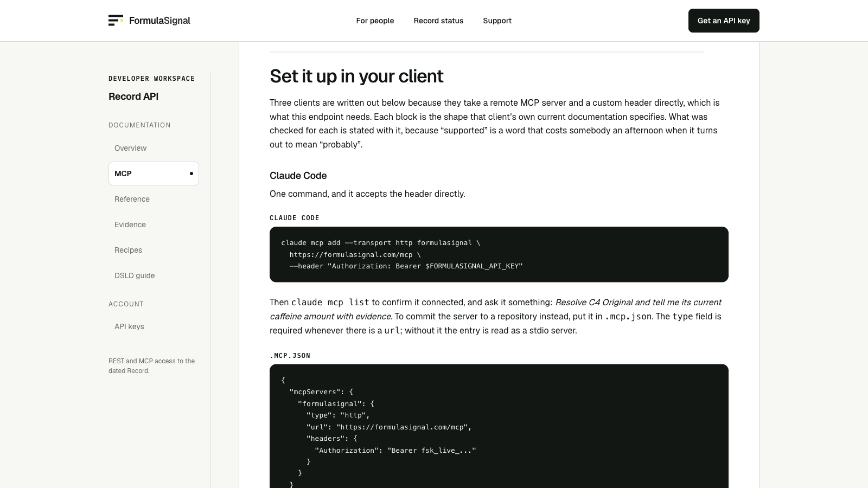
Task: Open the Recipes section
Action: 154,250
